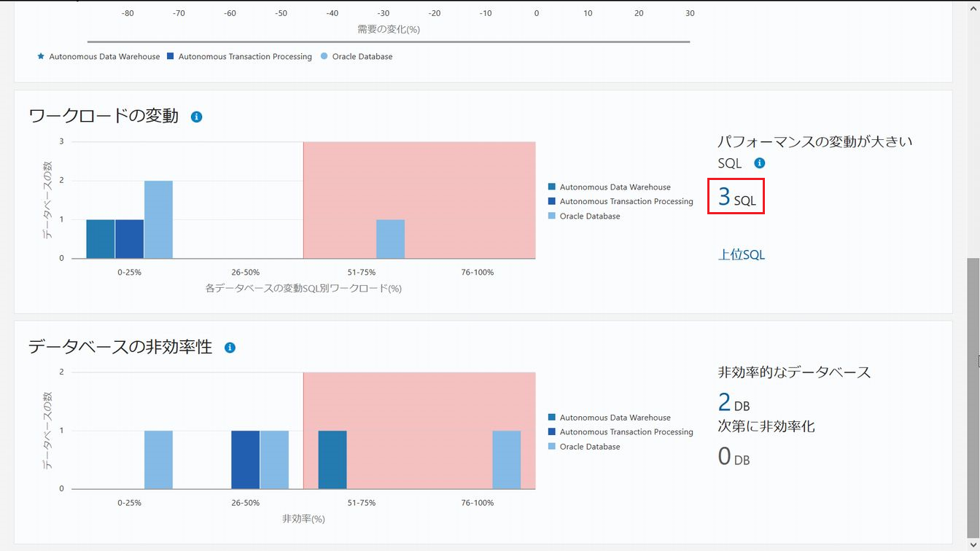
Task: Select Oracle Database bar in 51-75% workload variation
Action: pos(390,239)
